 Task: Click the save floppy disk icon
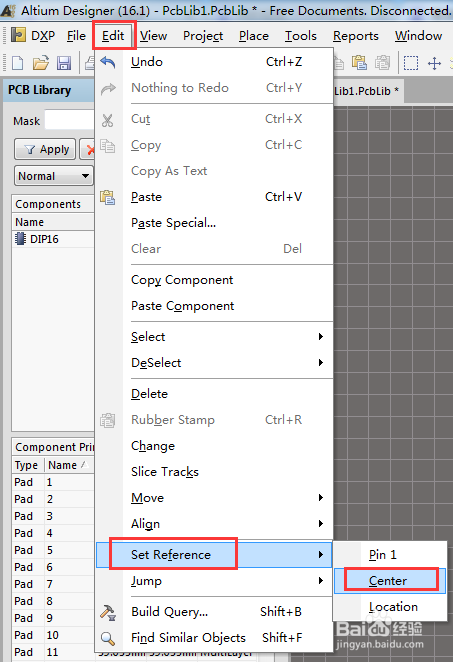point(64,63)
